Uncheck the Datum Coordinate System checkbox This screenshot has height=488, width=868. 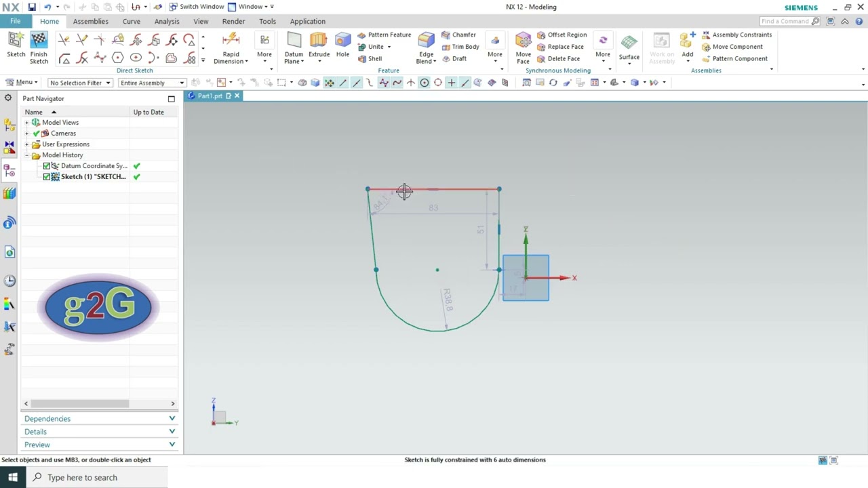(47, 166)
